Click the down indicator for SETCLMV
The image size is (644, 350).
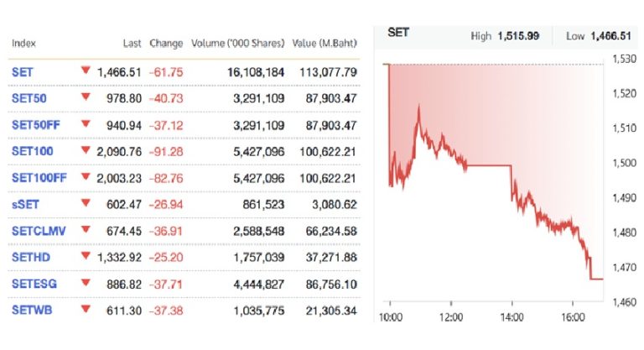(x=86, y=229)
